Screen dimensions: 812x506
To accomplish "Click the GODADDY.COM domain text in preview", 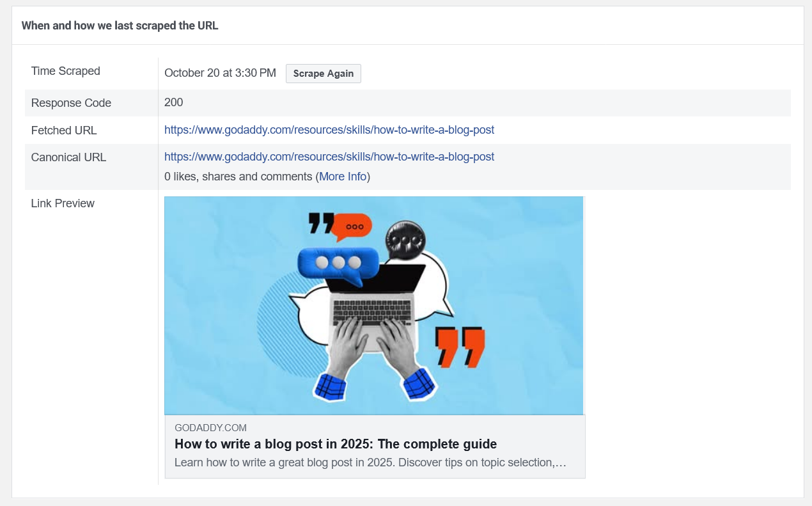I will pyautogui.click(x=210, y=428).
